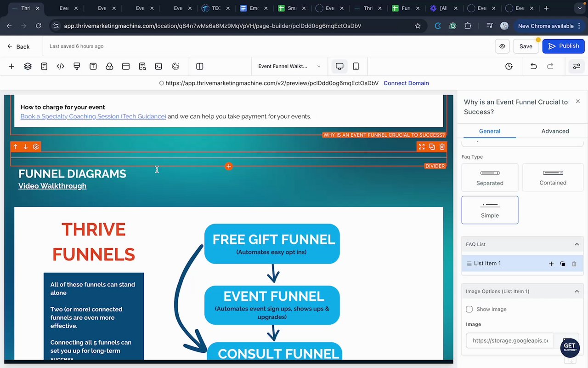The width and height of the screenshot is (588, 368).
Task: Click the typography T icon
Action: [93, 66]
